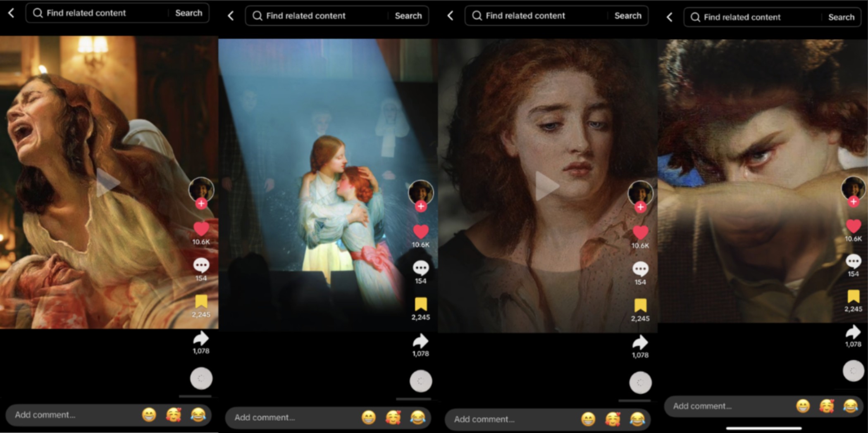
Task: Click Search button above the man hiding face video
Action: pos(841,17)
